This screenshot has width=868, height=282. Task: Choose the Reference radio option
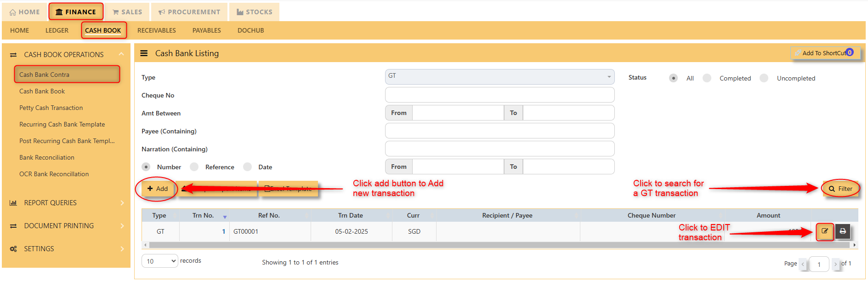(194, 167)
